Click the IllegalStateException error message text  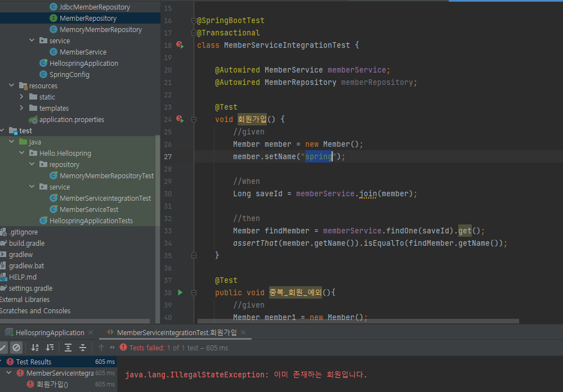pyautogui.click(x=246, y=375)
